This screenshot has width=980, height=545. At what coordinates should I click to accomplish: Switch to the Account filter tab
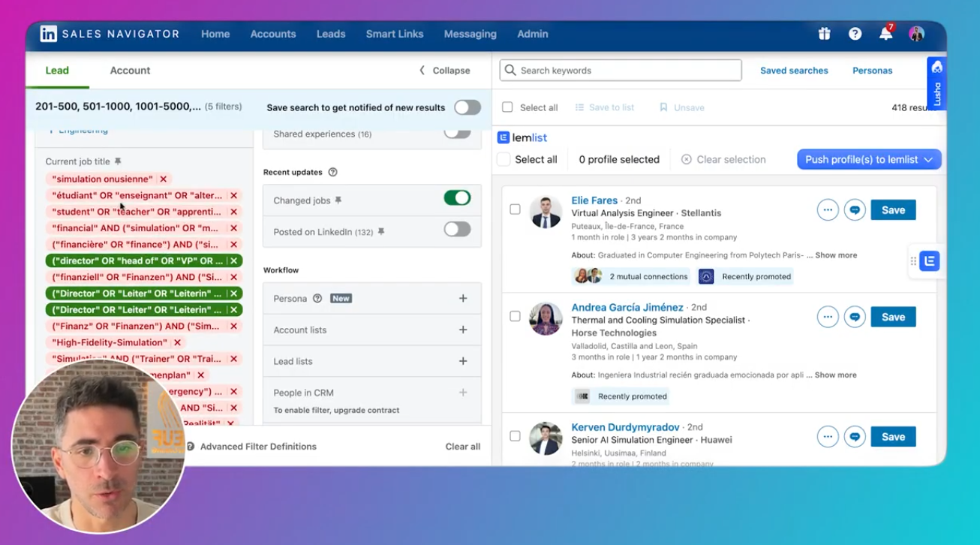(x=131, y=71)
